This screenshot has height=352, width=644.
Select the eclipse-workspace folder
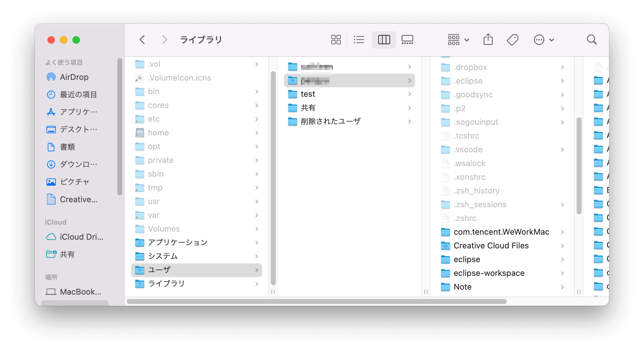click(489, 273)
